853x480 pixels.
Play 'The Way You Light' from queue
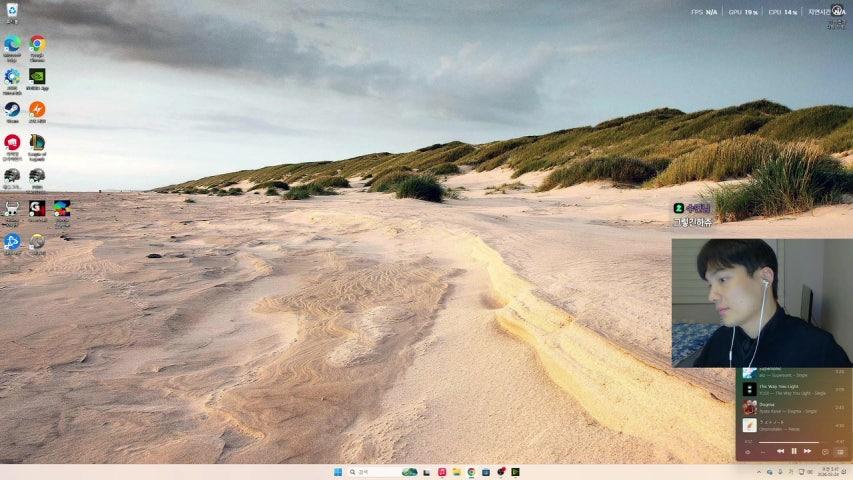(793, 390)
